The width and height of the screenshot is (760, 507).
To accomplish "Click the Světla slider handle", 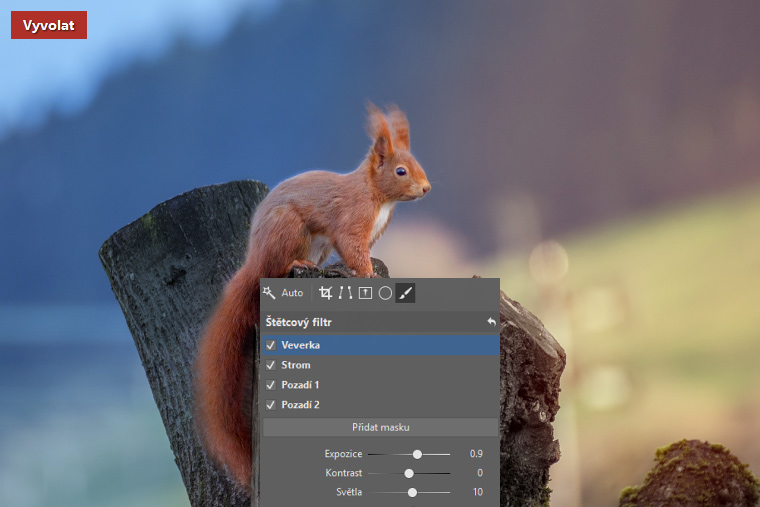I will pyautogui.click(x=412, y=492).
